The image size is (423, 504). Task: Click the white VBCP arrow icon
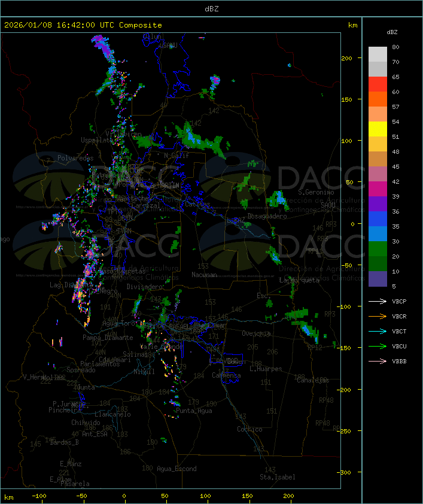click(378, 302)
